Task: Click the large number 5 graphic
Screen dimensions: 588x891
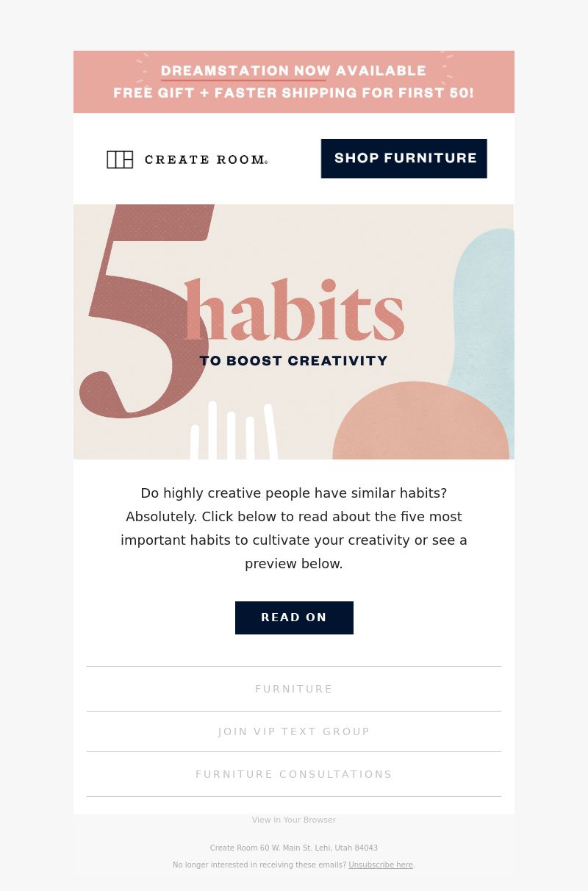Action: tap(143, 312)
